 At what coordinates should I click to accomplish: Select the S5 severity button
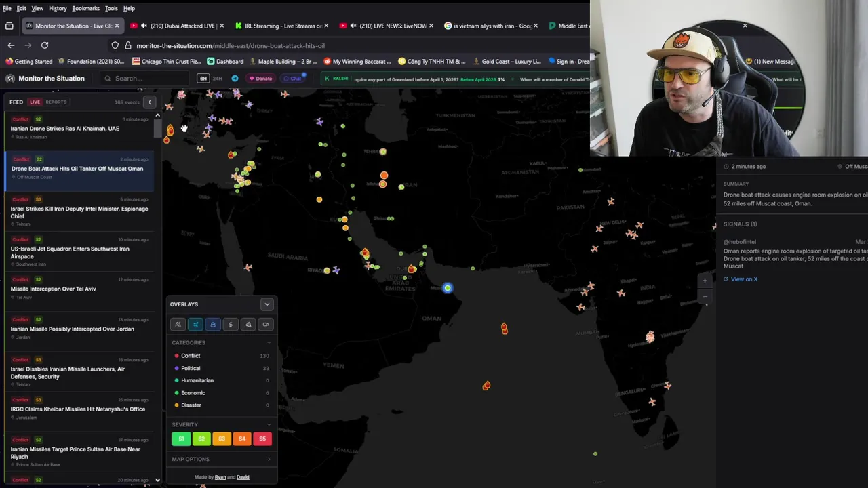pos(262,439)
